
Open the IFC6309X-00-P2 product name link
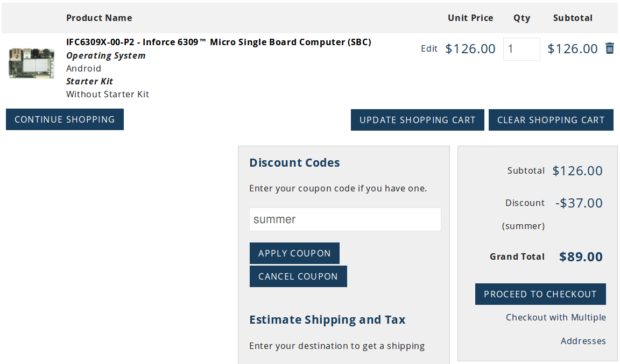[219, 42]
